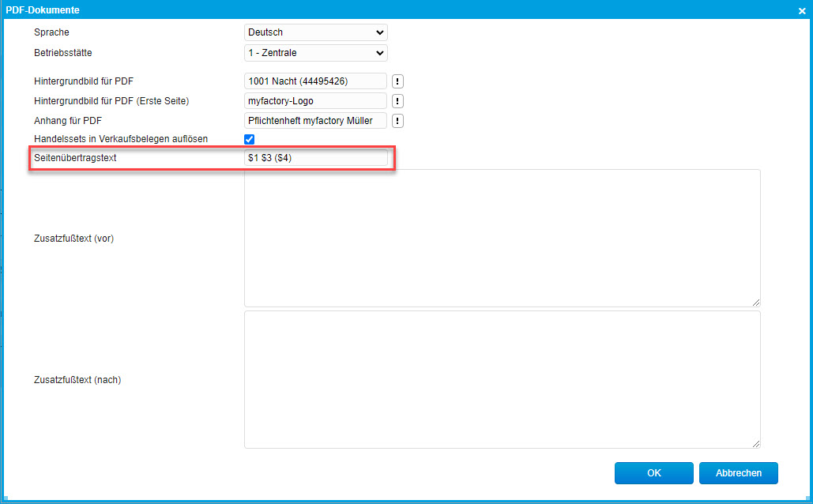Viewport: 813px width, 504px height.
Task: Focus the Seitenübertragstext input field
Action: click(x=316, y=158)
